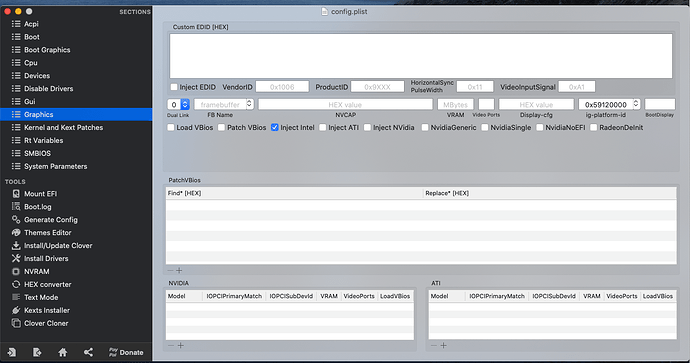
Task: Add a PatchVBios entry with plus button
Action: click(x=179, y=271)
